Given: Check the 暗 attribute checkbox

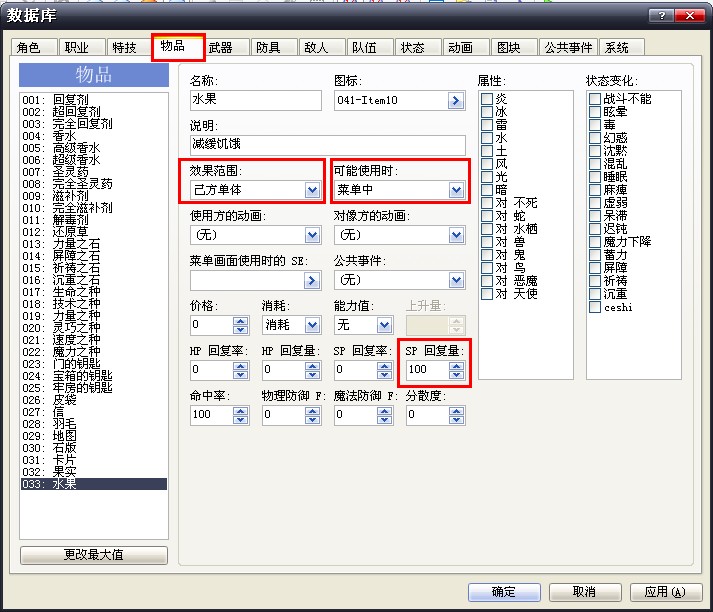Looking at the screenshot, I should pos(487,190).
